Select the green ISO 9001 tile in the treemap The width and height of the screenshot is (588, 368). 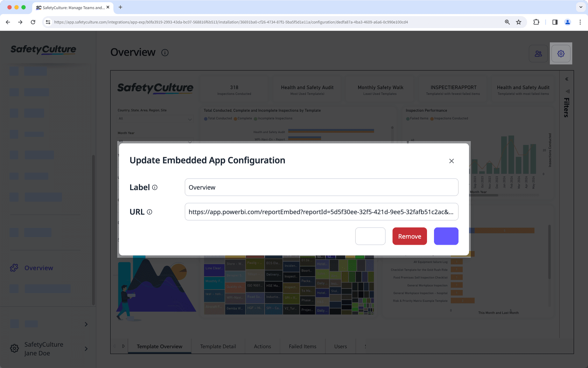point(255,286)
